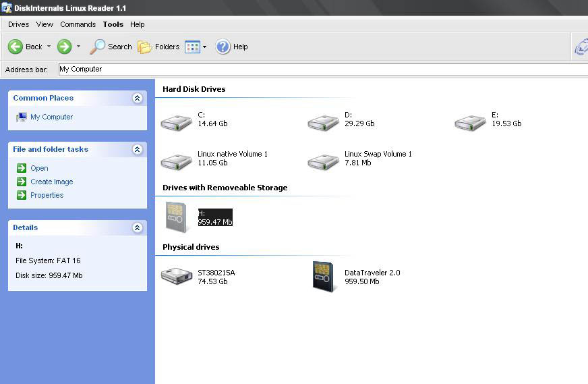Click File System: FAT 16 detail
This screenshot has width=588, height=384.
pyautogui.click(x=48, y=260)
